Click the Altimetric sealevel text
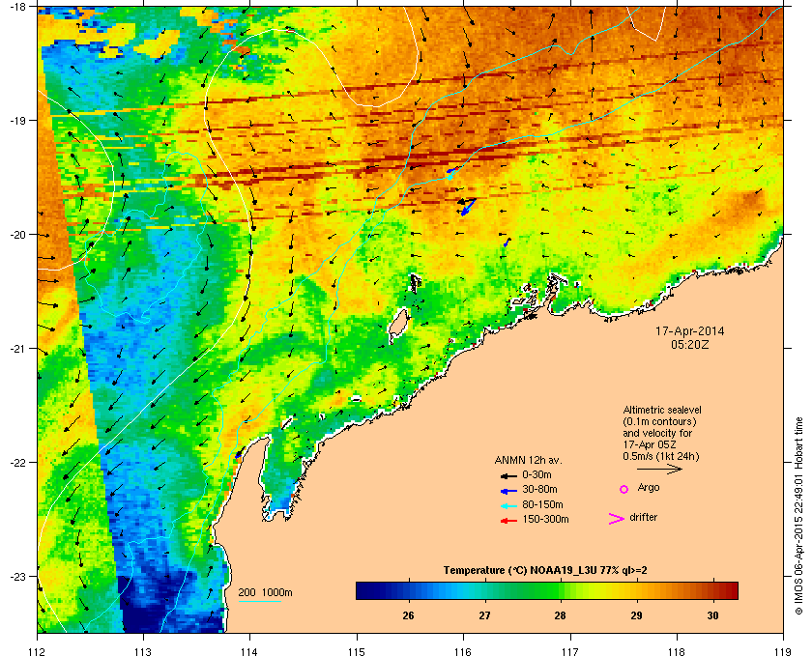Screen dimensions: 812x657 [x=662, y=410]
